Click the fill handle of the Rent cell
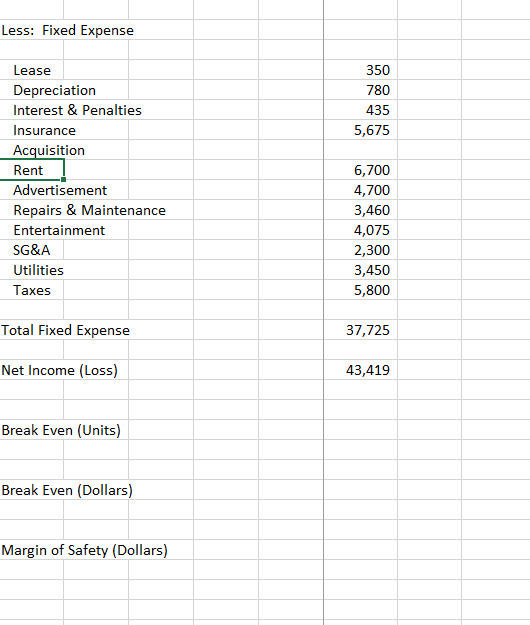The image size is (530, 625). tap(63, 179)
